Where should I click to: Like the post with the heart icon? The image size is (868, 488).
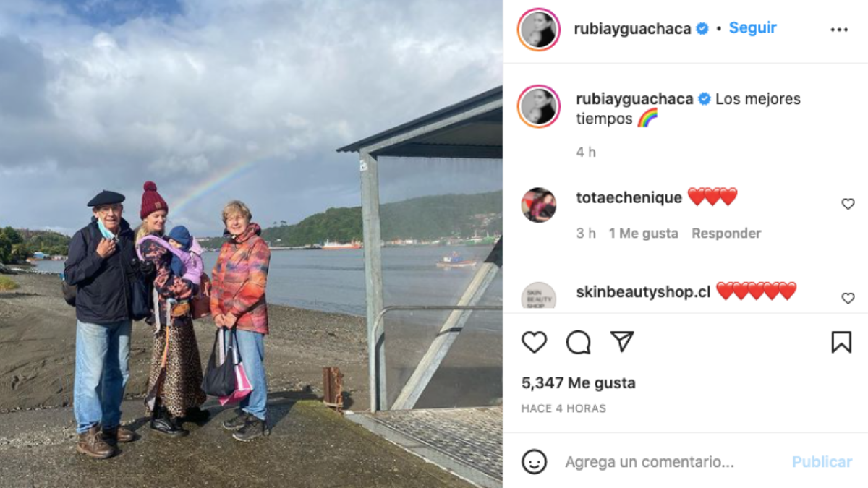(x=534, y=342)
